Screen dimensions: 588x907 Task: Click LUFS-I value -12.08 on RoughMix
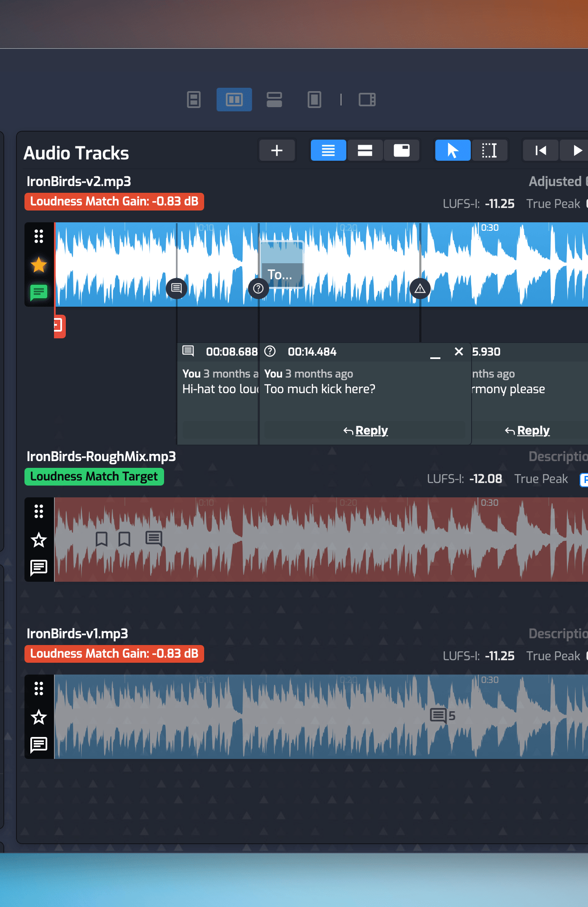coord(486,479)
